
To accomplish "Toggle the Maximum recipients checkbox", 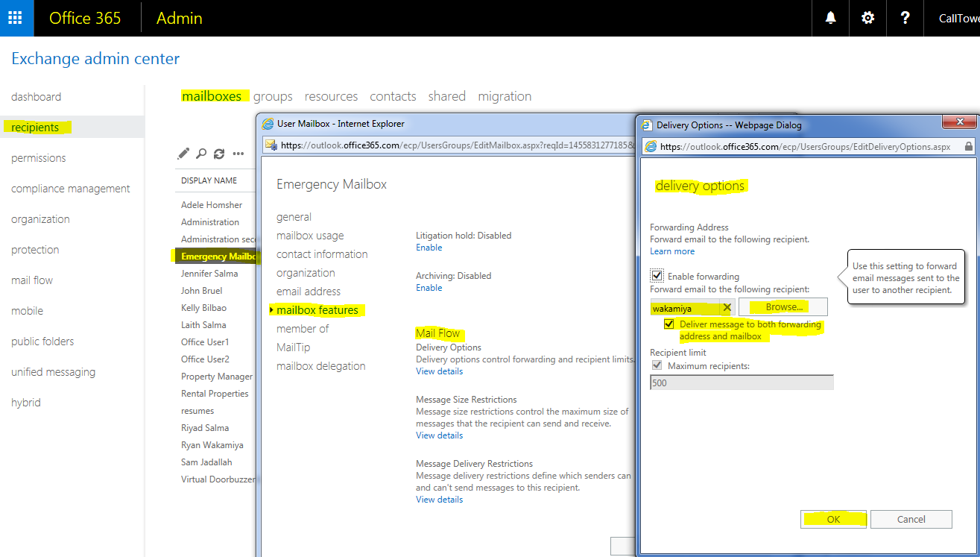I will tap(657, 365).
